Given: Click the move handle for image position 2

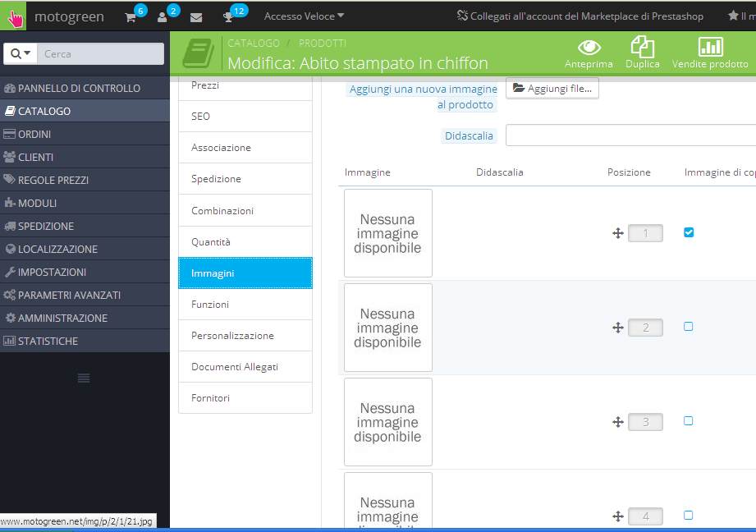Looking at the screenshot, I should tap(617, 328).
